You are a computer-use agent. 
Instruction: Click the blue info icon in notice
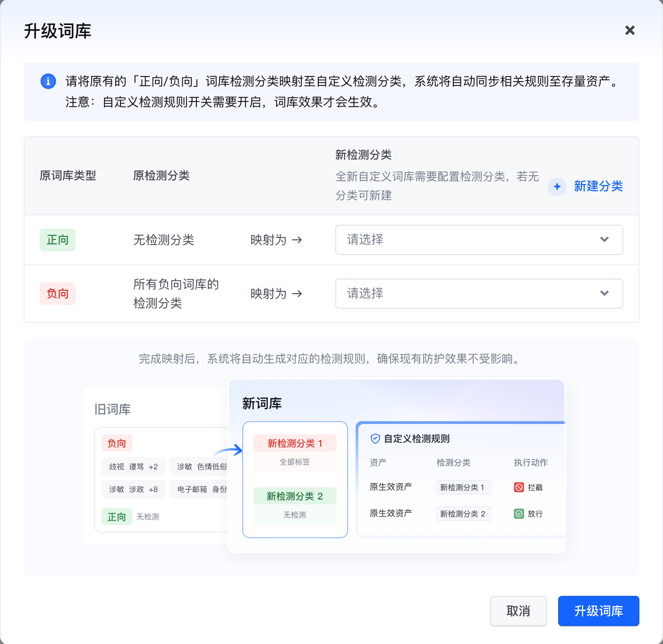click(x=48, y=81)
